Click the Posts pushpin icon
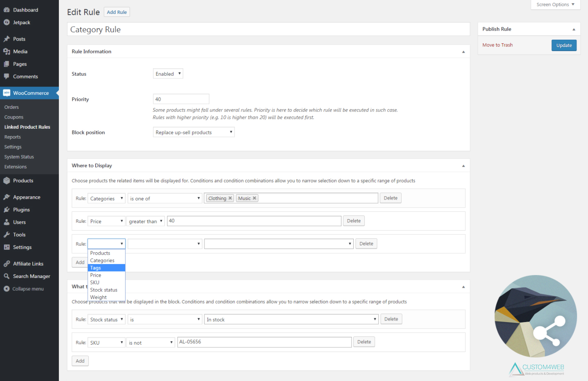 [x=7, y=39]
